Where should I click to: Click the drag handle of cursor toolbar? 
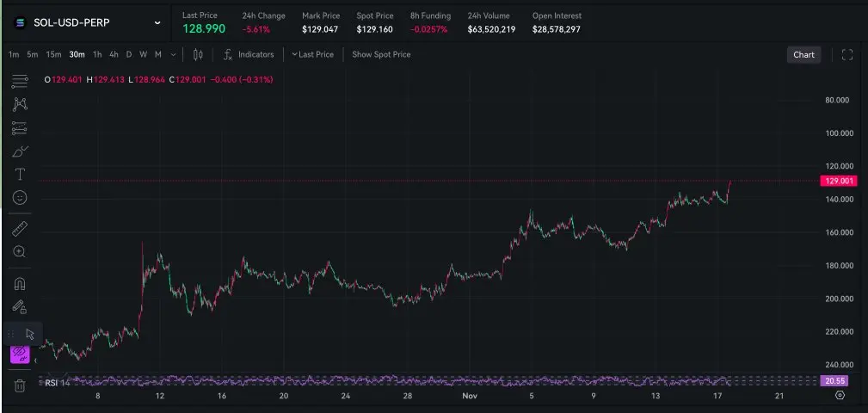11,334
